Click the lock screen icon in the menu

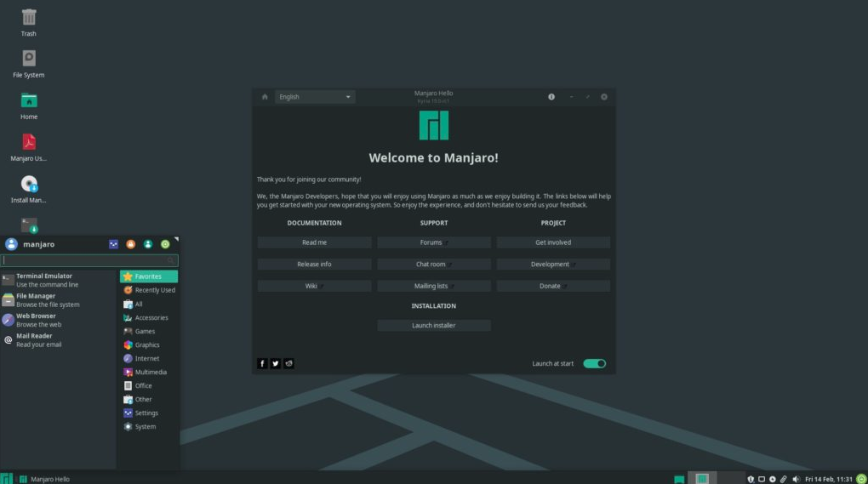[x=131, y=244]
